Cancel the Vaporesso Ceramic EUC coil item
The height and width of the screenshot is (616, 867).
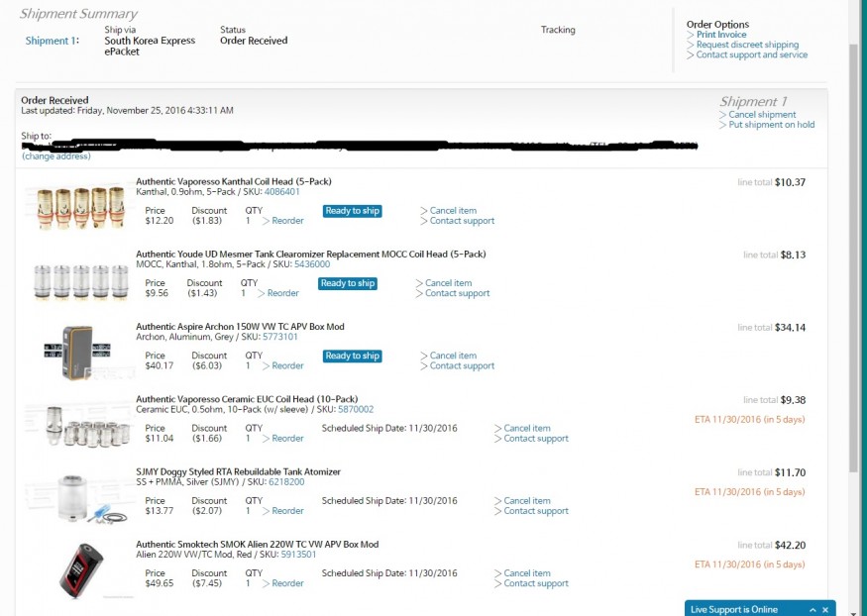click(x=527, y=428)
